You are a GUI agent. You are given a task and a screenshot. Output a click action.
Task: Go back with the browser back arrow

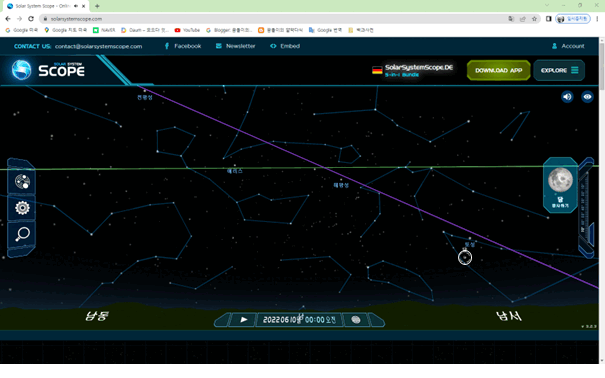pos(8,19)
